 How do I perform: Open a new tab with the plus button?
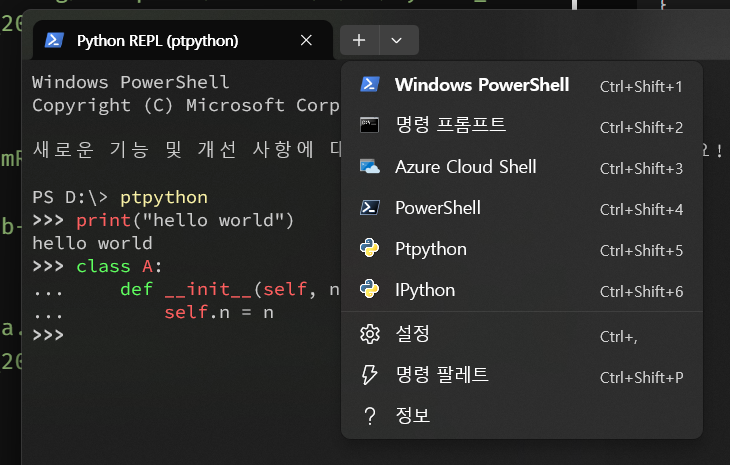(359, 40)
